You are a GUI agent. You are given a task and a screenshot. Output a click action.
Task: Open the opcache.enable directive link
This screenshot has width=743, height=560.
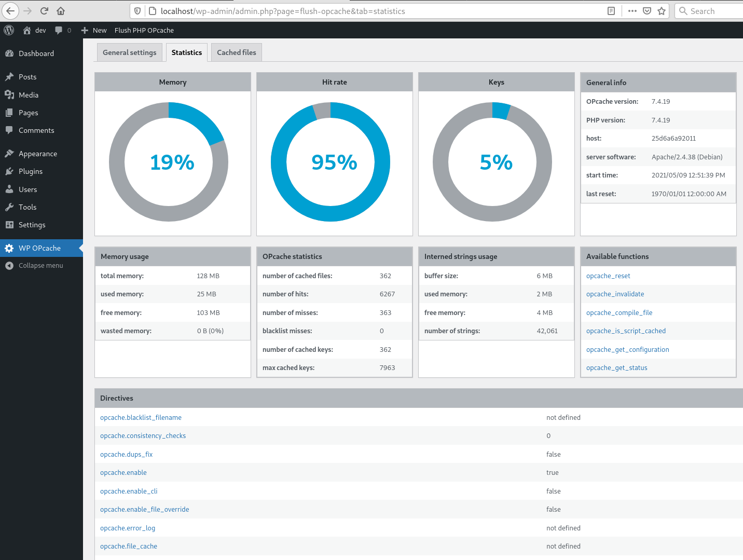point(123,472)
